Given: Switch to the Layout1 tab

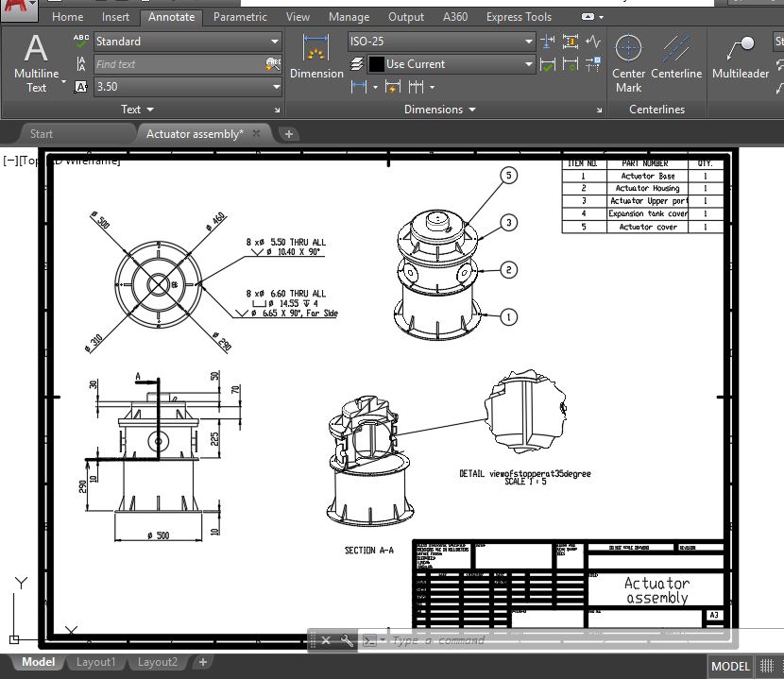Looking at the screenshot, I should pyautogui.click(x=95, y=662).
